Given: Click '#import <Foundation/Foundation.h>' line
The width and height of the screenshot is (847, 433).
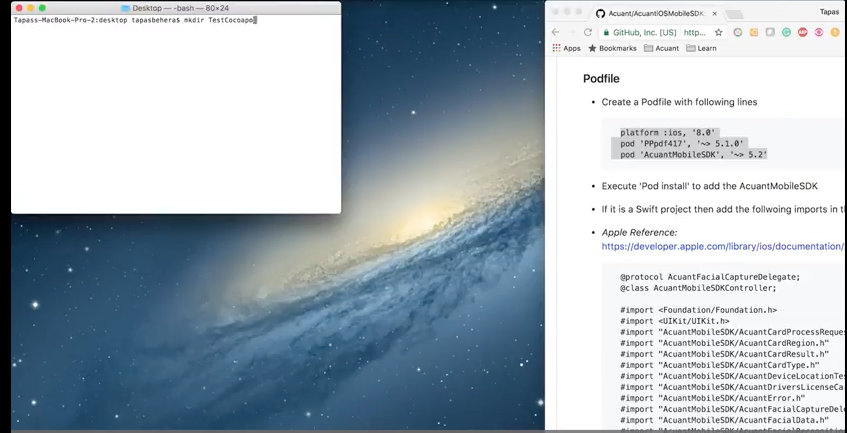Looking at the screenshot, I should [x=698, y=310].
